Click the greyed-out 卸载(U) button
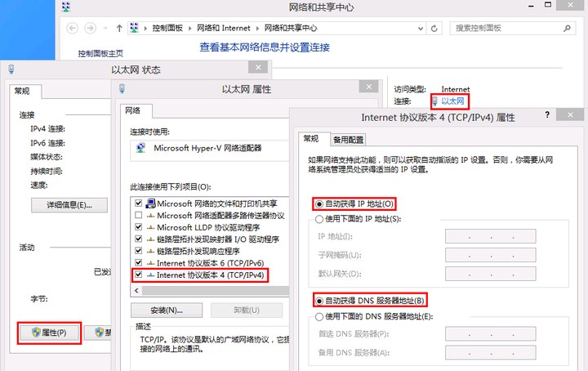Viewport: 588px width, 371px height. pos(247,311)
